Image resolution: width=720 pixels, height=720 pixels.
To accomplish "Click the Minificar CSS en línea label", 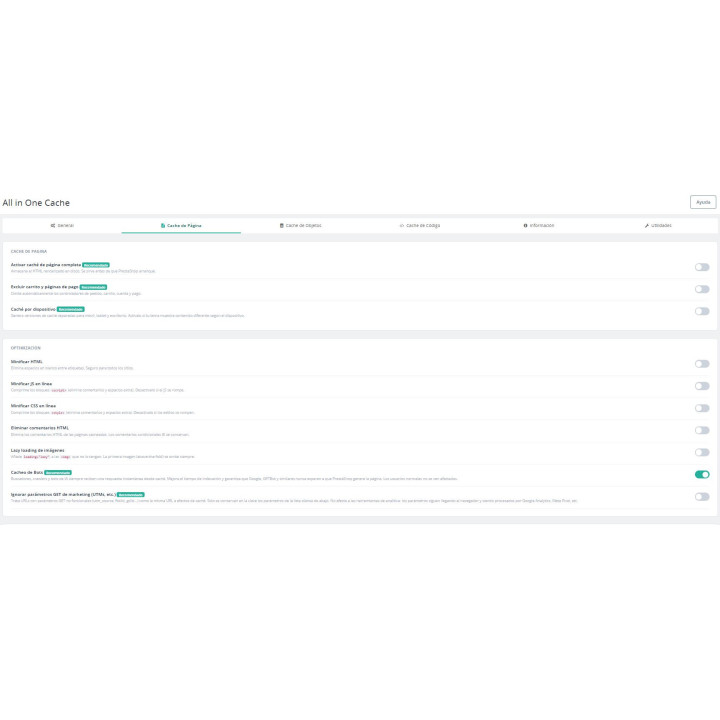I will [33, 406].
